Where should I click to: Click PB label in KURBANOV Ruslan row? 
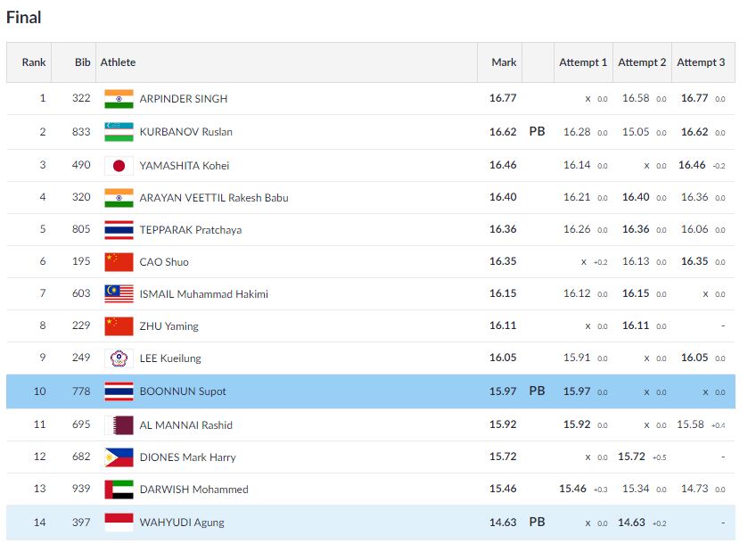[x=537, y=131]
